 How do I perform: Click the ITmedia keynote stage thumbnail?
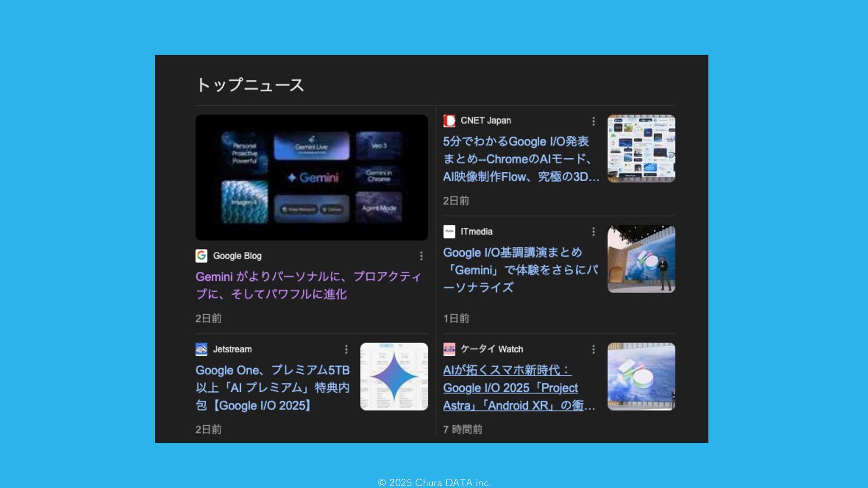(x=641, y=259)
